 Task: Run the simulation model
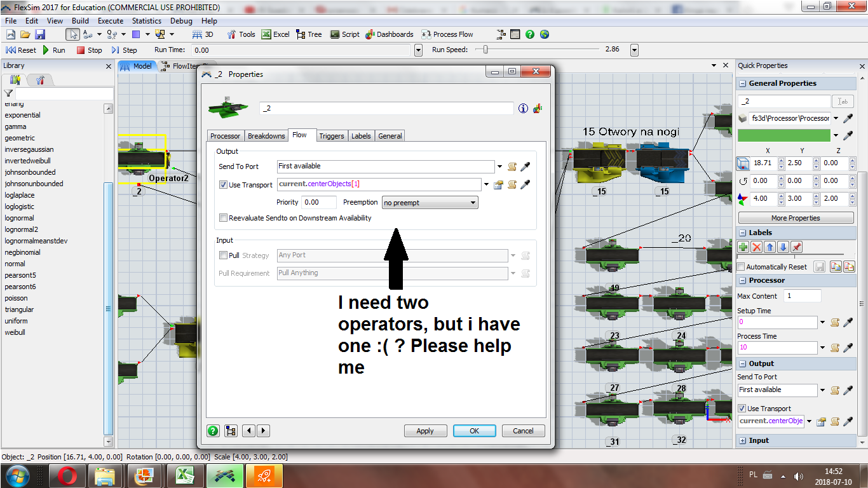coord(54,50)
